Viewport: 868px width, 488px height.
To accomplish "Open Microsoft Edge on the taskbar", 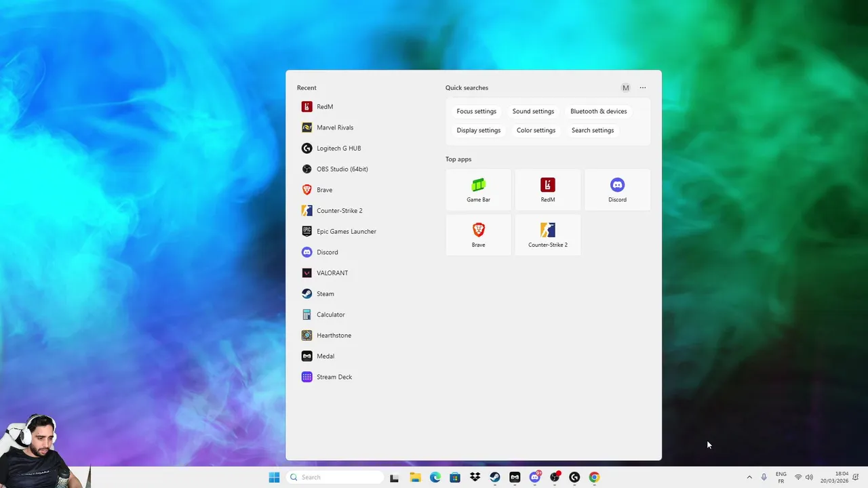I will (x=435, y=477).
